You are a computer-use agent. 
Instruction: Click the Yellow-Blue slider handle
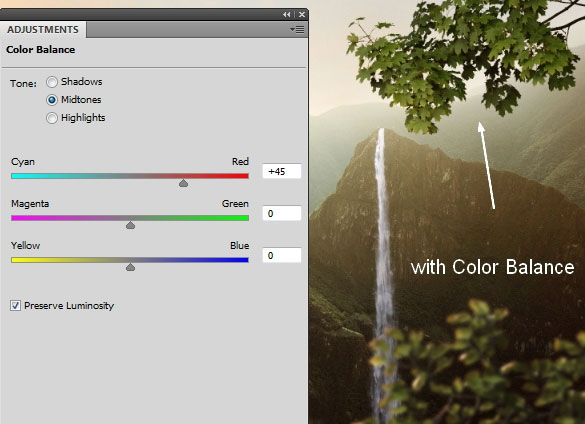pos(130,267)
